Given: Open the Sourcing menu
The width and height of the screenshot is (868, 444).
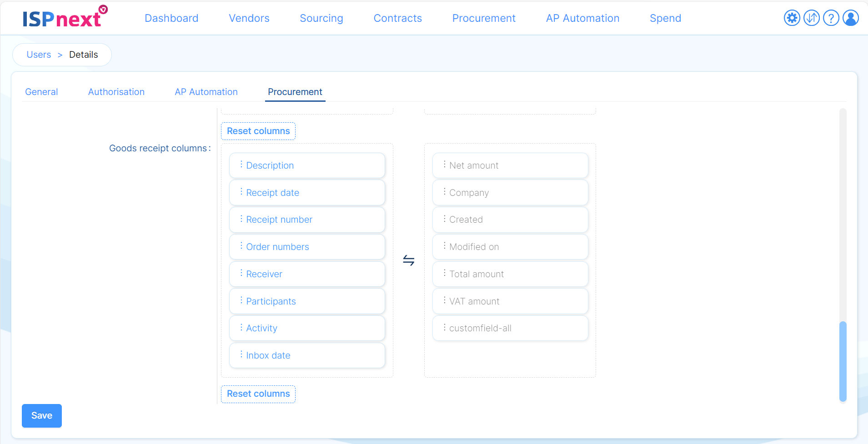Looking at the screenshot, I should tap(321, 18).
